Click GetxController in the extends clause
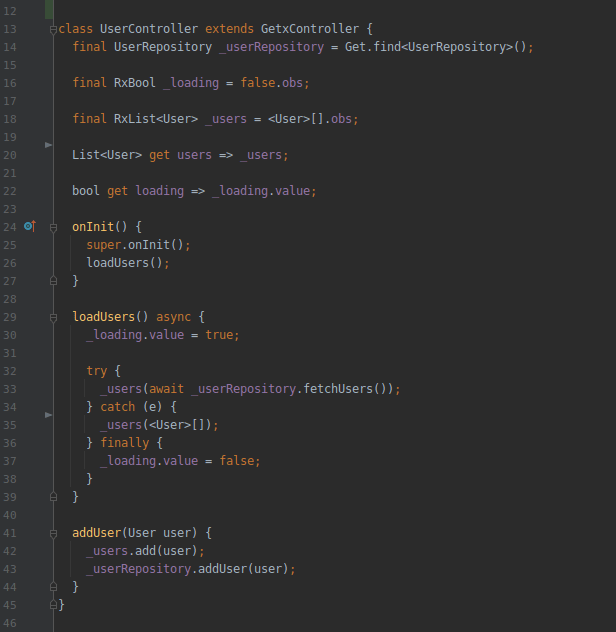The image size is (616, 632). tap(310, 29)
